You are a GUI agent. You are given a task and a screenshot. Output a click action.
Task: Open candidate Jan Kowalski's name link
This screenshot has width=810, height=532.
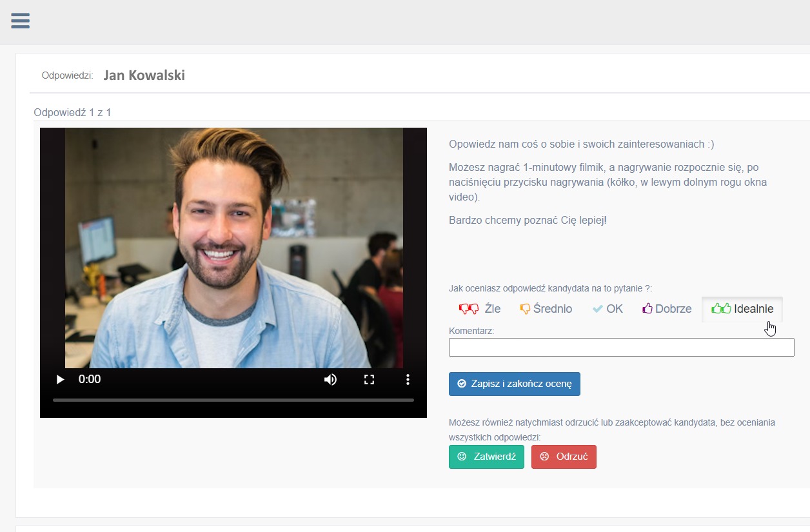(144, 75)
